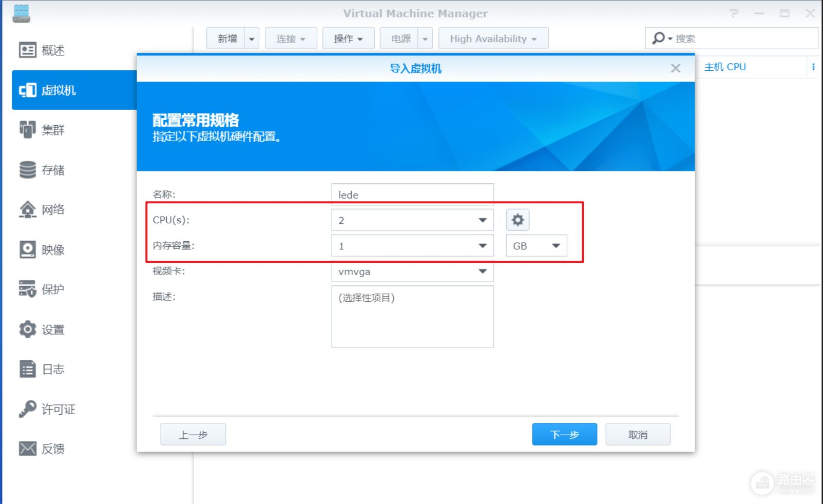Click the 虚拟机 label in the sidebar
823x504 pixels.
point(59,90)
